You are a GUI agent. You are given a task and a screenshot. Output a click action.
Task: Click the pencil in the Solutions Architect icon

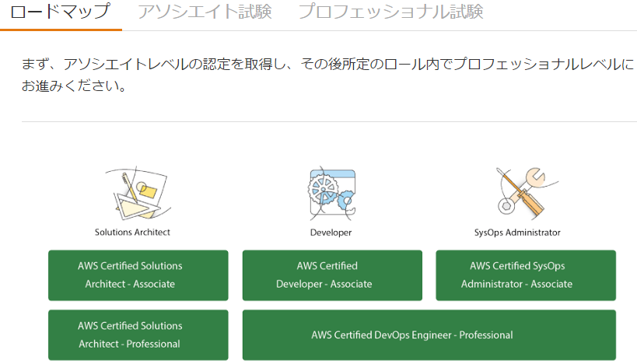[124, 184]
